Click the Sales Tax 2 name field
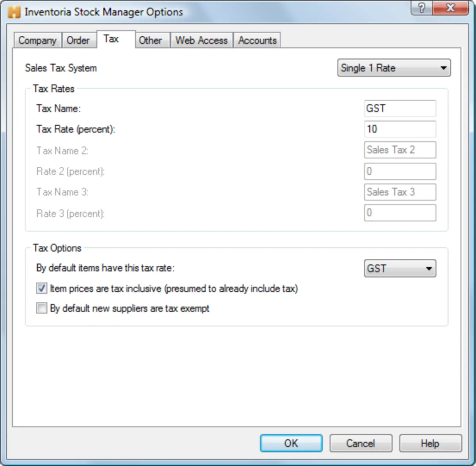This screenshot has width=476, height=466. tap(400, 150)
